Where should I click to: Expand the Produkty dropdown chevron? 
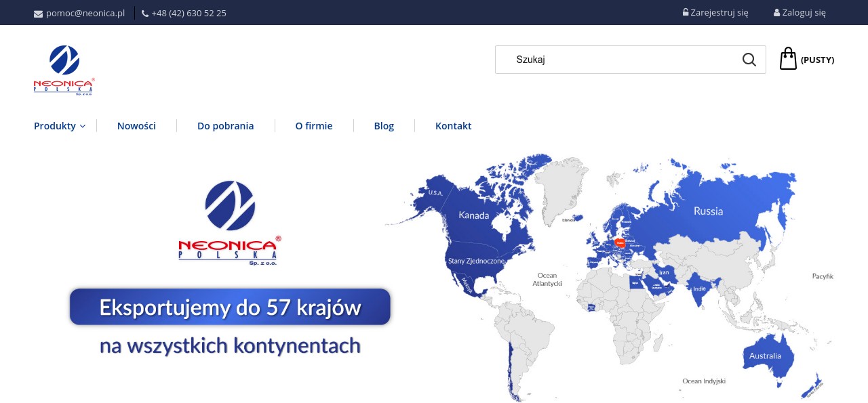pos(83,126)
